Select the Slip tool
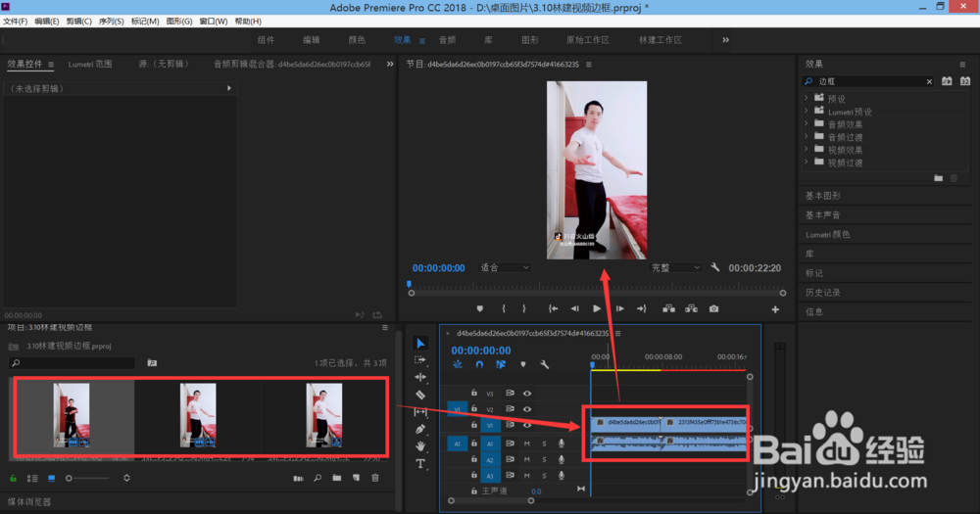The width and height of the screenshot is (980, 514). pos(420,412)
